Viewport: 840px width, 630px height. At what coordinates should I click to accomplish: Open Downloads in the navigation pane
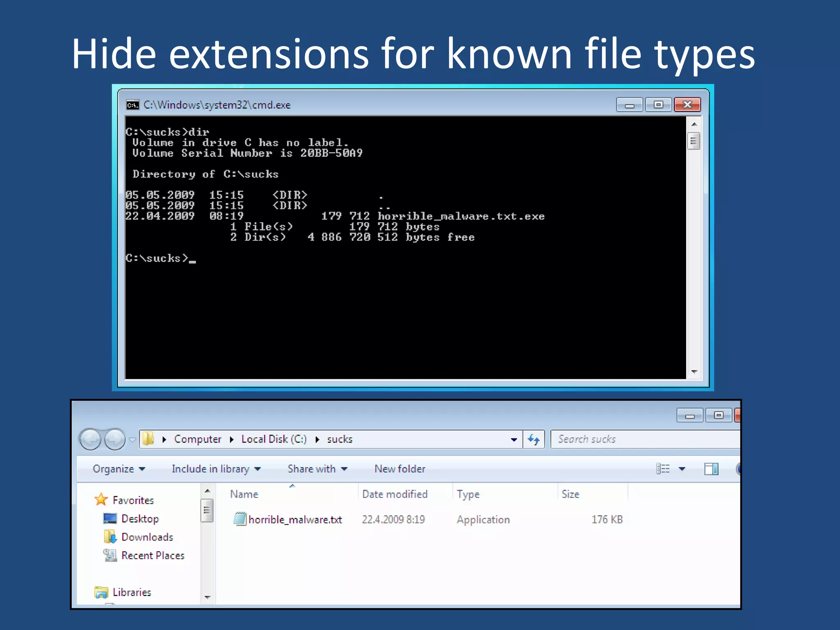click(147, 537)
